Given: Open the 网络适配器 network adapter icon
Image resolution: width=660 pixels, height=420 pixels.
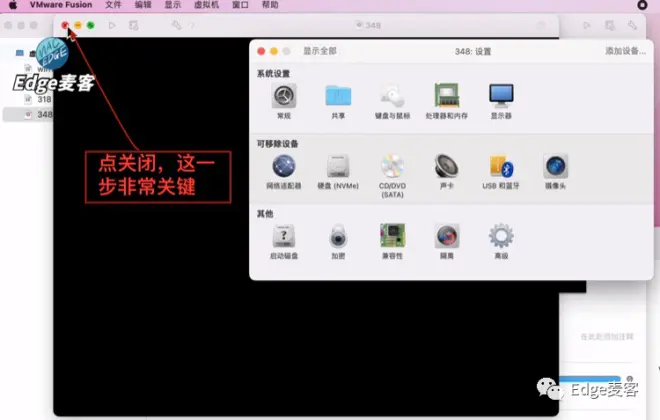Looking at the screenshot, I should 284,166.
